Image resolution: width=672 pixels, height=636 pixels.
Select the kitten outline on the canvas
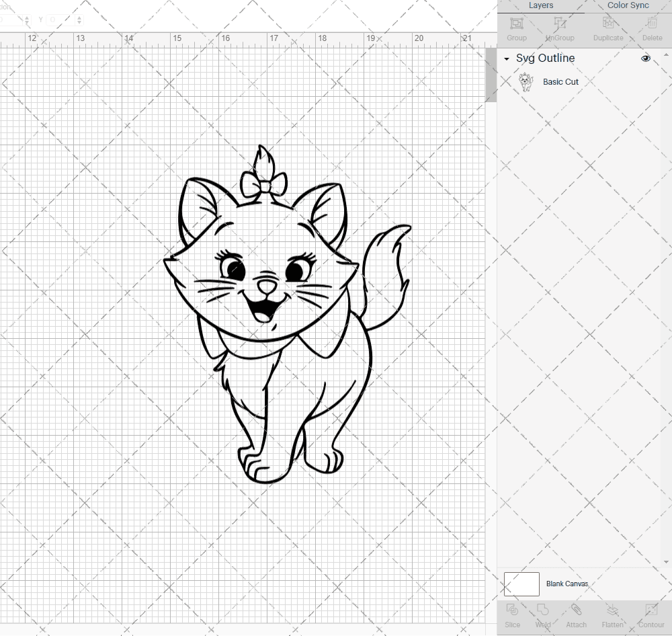click(x=287, y=315)
